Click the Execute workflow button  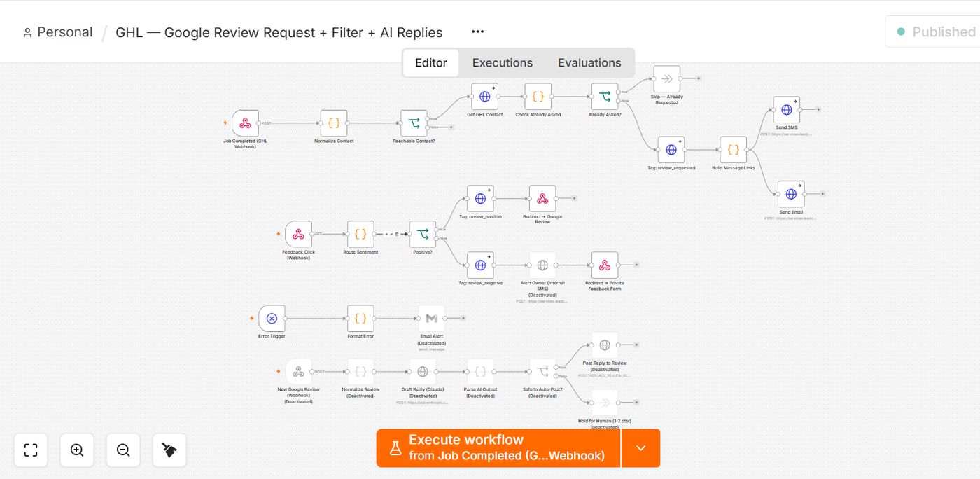pyautogui.click(x=498, y=448)
